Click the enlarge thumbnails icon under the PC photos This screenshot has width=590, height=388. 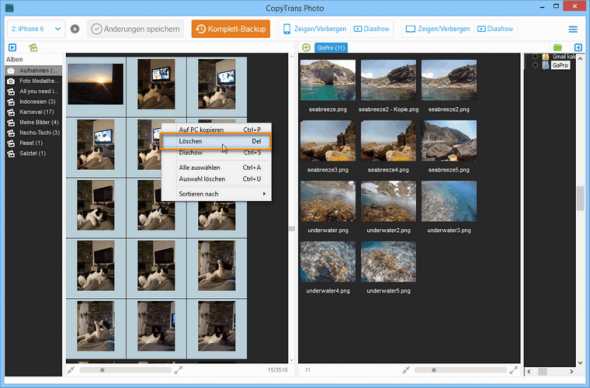pyautogui.click(x=513, y=370)
